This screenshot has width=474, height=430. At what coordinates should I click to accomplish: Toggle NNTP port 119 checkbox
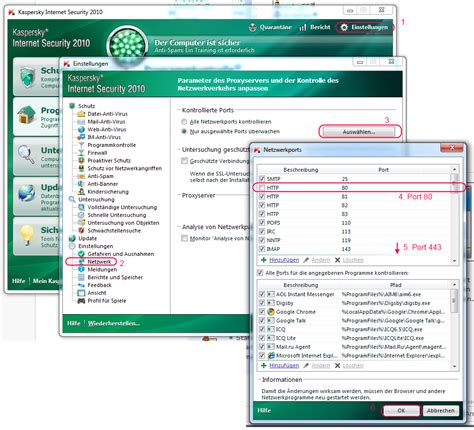262,240
